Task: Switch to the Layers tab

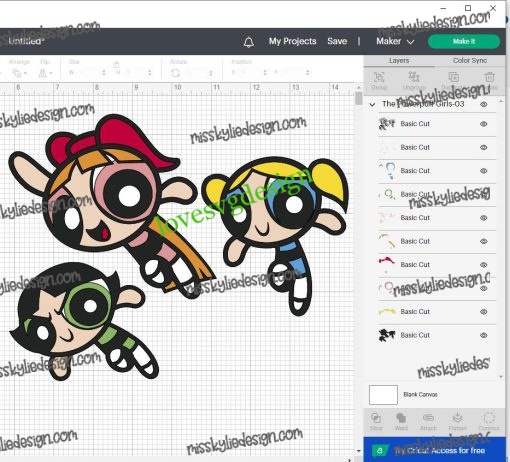Action: (x=399, y=61)
